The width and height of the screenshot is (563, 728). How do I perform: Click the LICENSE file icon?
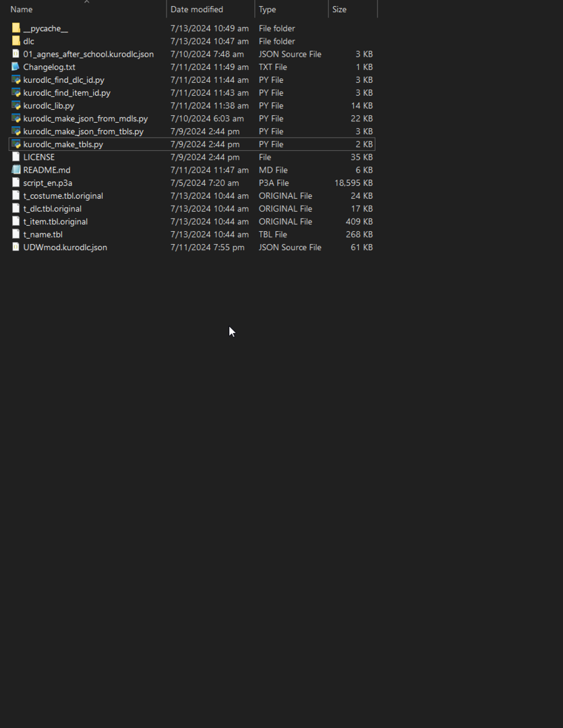16,157
